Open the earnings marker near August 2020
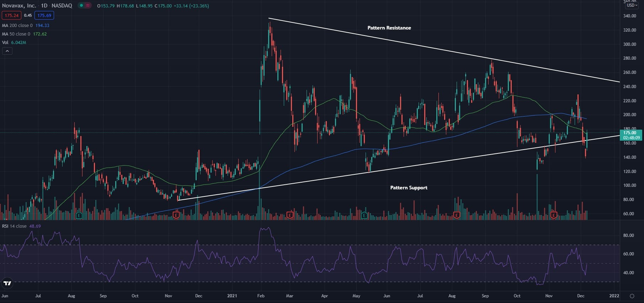 pos(79,215)
